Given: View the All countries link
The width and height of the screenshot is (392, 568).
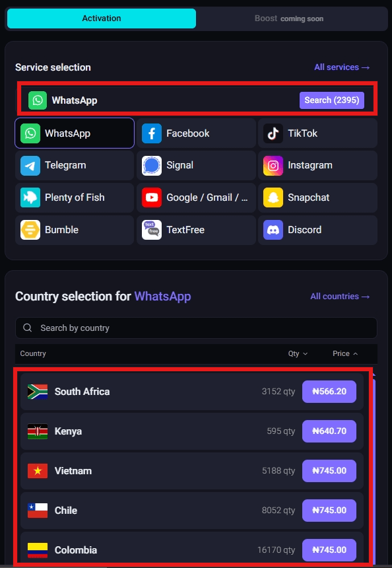Looking at the screenshot, I should (340, 296).
